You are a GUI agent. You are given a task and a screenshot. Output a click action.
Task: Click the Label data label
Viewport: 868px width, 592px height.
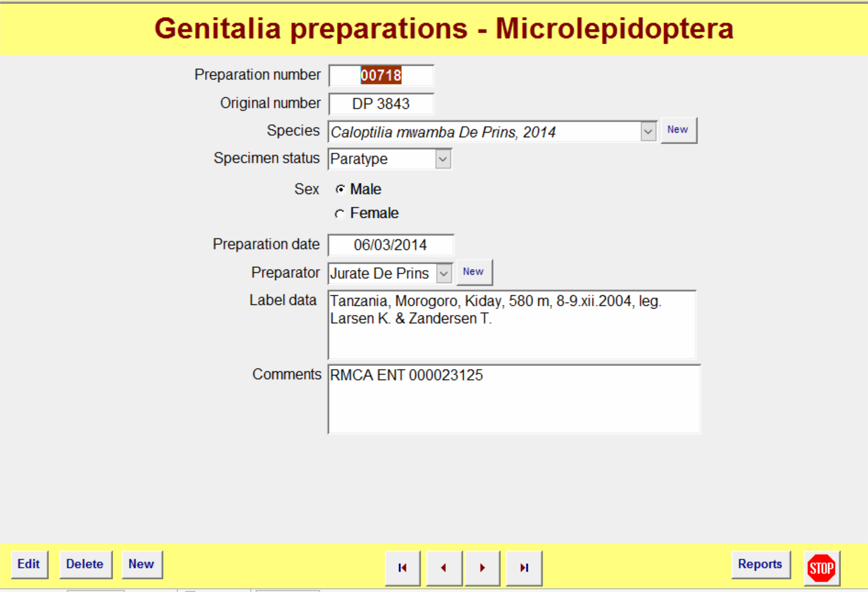point(283,300)
